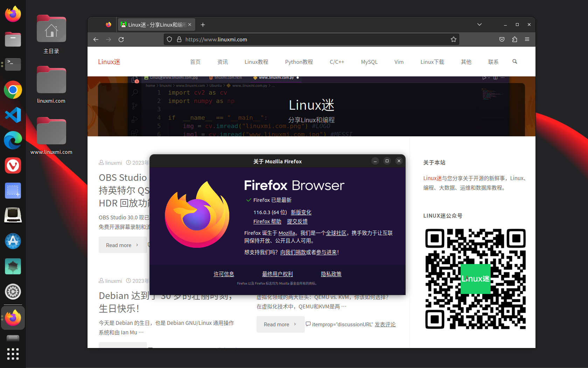Open the Linux教程 navigation item
The width and height of the screenshot is (588, 368).
tap(257, 62)
